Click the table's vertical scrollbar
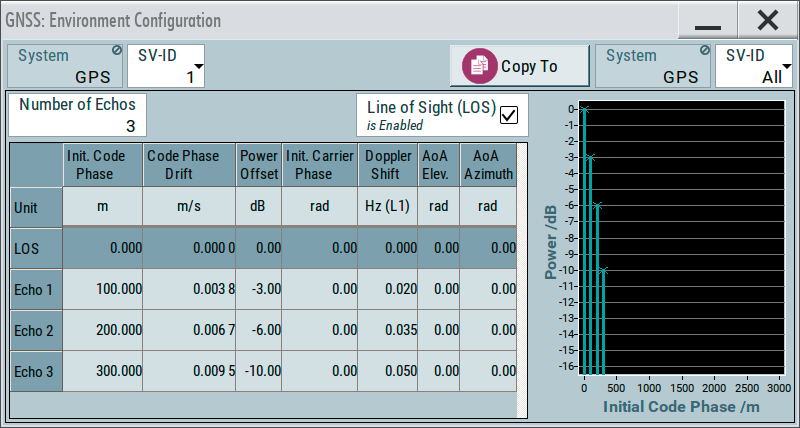The image size is (800, 428). [x=522, y=280]
